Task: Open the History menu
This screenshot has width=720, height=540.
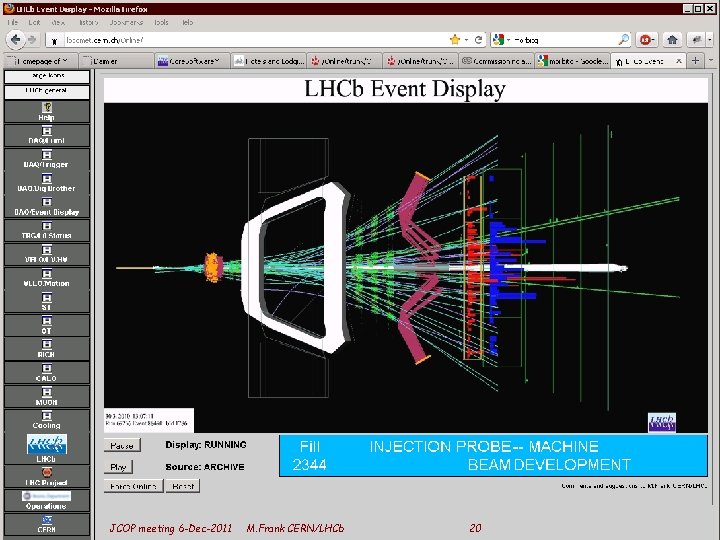Action: coord(88,22)
